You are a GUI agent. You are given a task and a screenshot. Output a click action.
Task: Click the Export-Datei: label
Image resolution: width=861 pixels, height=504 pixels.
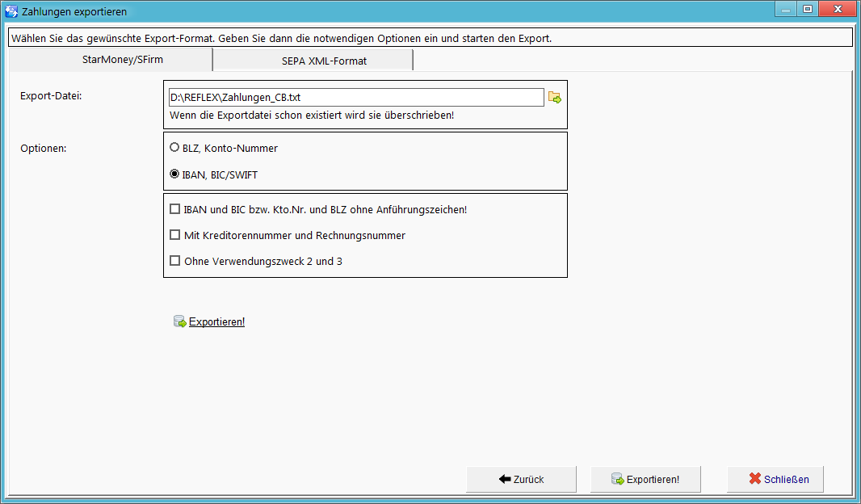51,95
